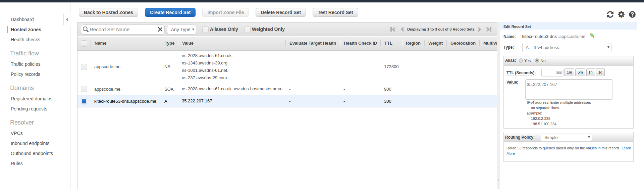Open the Any Type filter dropdown
Viewport: 644px width, 189px height.
point(182,30)
